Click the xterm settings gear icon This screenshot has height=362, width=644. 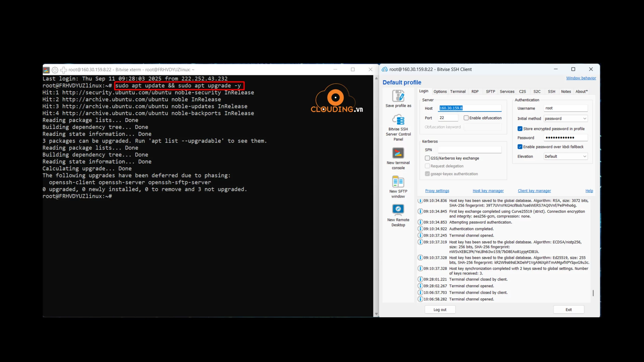tap(55, 70)
